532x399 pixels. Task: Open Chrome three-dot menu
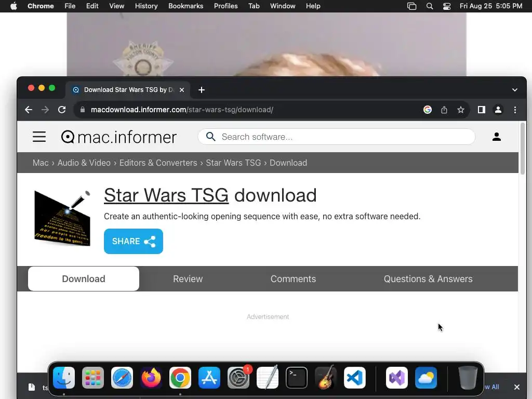[515, 110]
